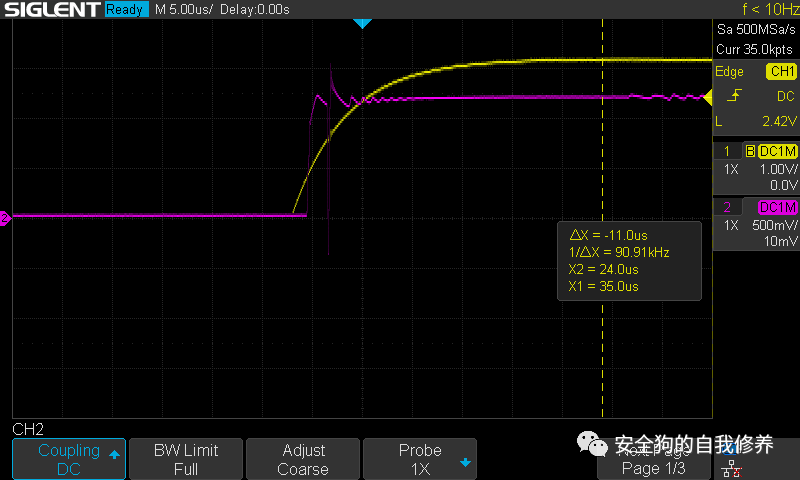The image size is (800, 480).
Task: Select the channel 2 DC1M coupling badge
Action: (x=777, y=207)
